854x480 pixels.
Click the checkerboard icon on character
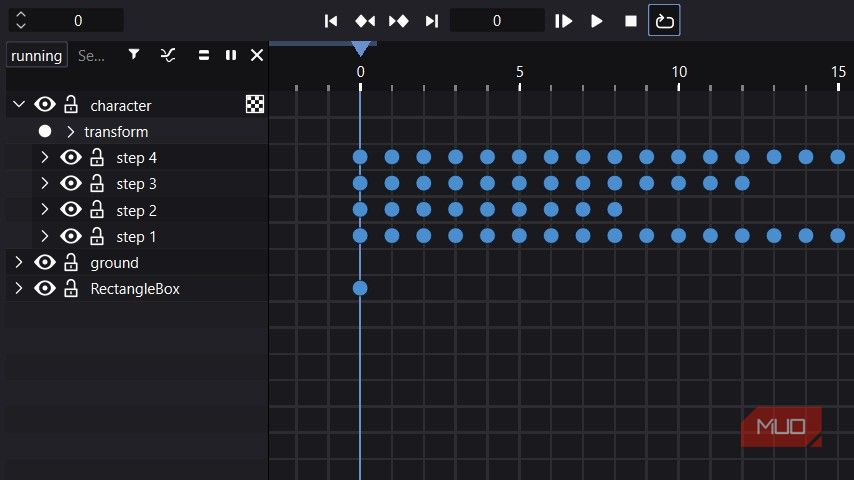(255, 104)
